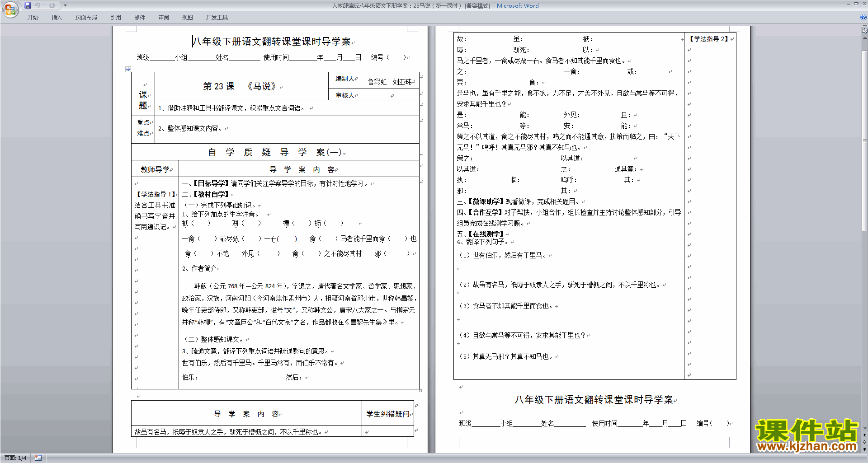Image resolution: width=868 pixels, height=463 pixels.
Task: Expand Customize Quick Access Toolbar dropdown
Action: 65,5
